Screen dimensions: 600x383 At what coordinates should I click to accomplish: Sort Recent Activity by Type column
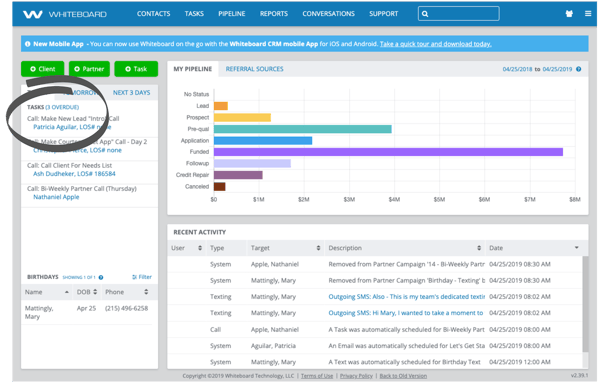pyautogui.click(x=226, y=248)
